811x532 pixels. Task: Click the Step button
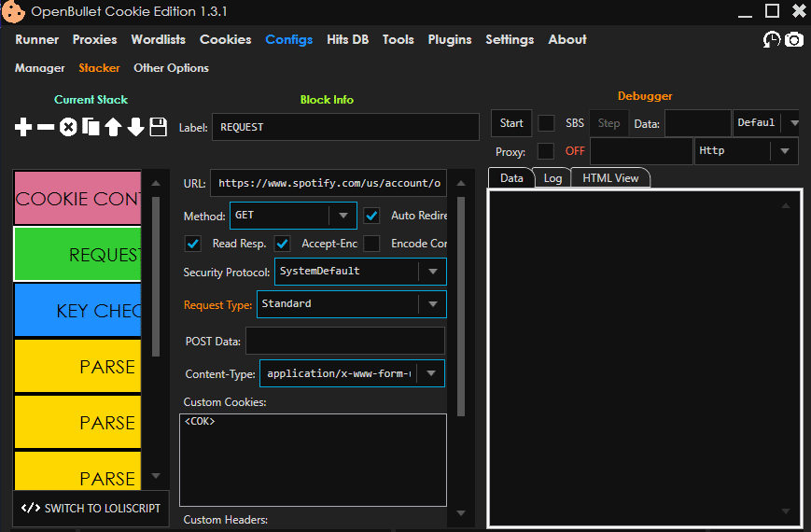[608, 123]
